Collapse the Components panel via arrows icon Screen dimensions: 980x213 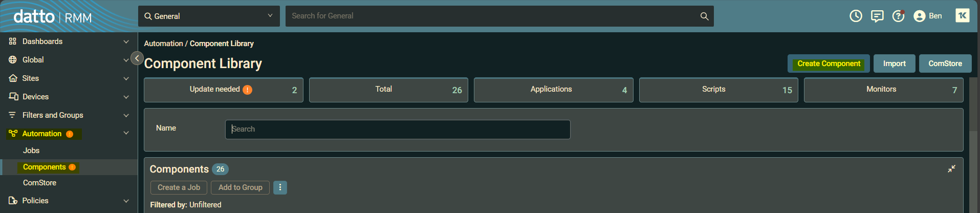click(x=951, y=168)
